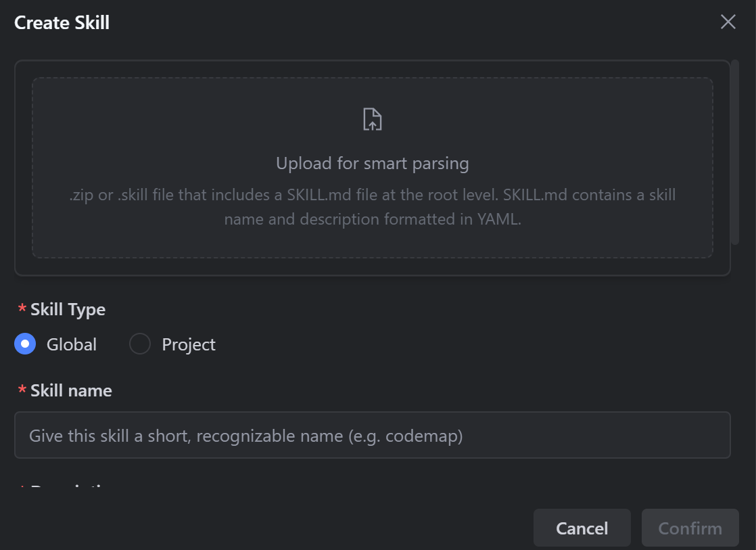Select the Project skill type radio button
756x550 pixels.
point(140,344)
